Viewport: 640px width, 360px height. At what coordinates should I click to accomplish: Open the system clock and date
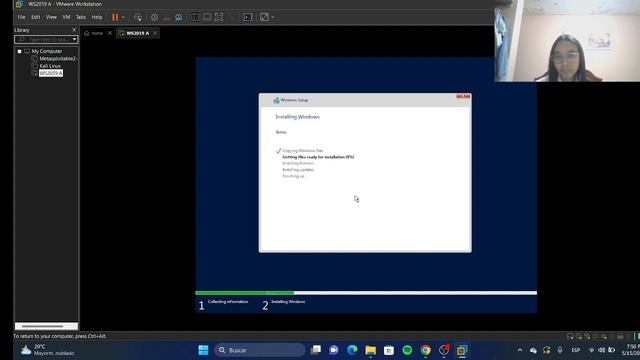tap(631, 350)
